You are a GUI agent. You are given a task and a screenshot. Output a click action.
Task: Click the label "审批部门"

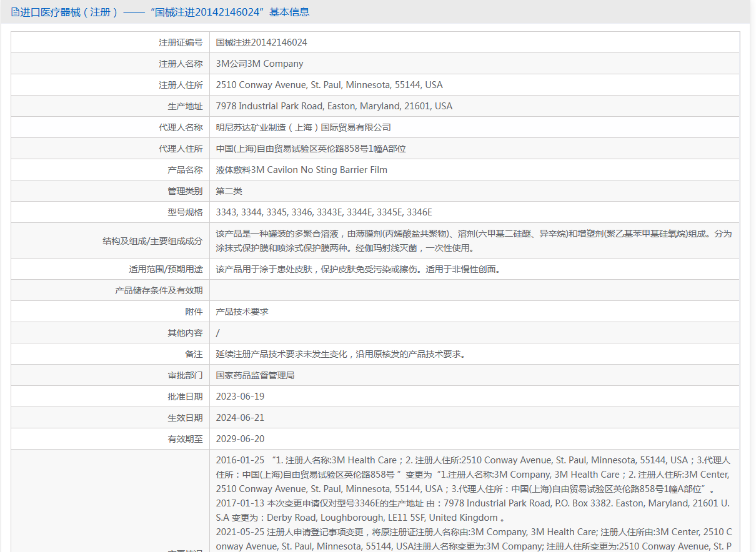click(x=185, y=375)
